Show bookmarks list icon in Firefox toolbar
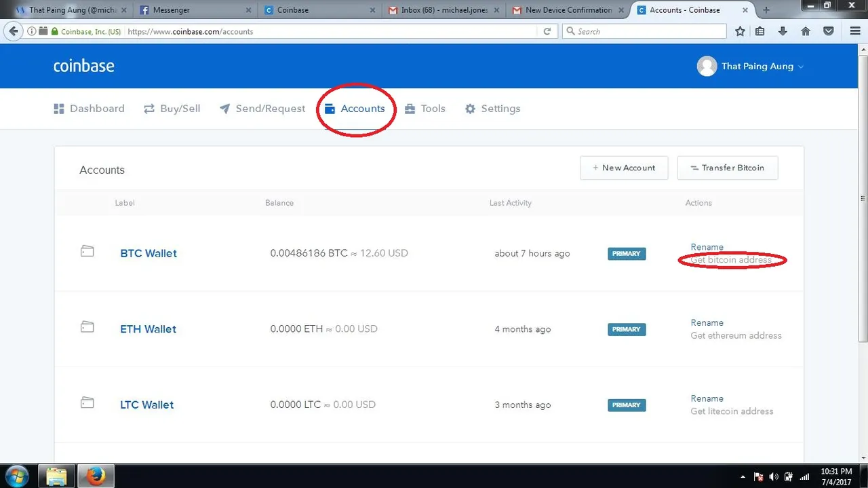868x488 pixels. coord(760,31)
